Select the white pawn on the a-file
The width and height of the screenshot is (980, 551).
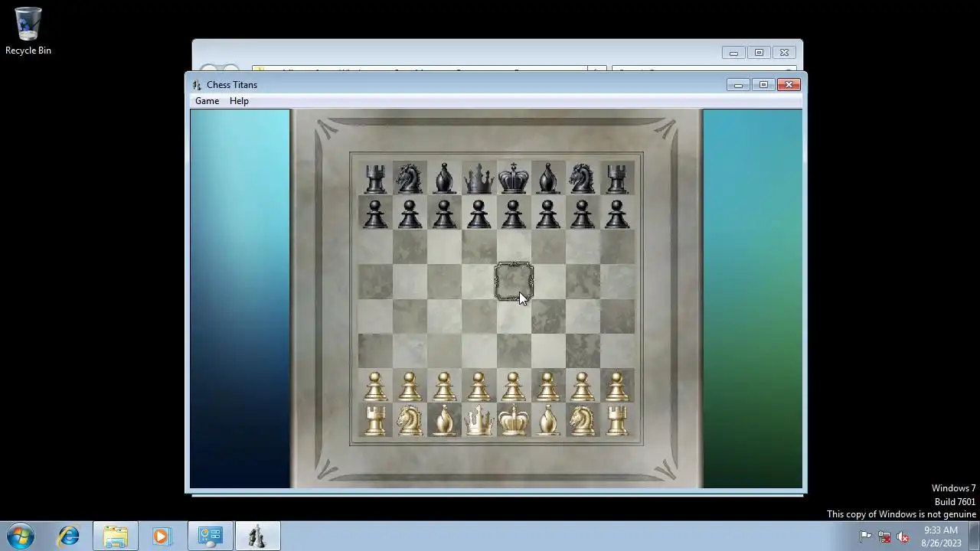click(375, 386)
